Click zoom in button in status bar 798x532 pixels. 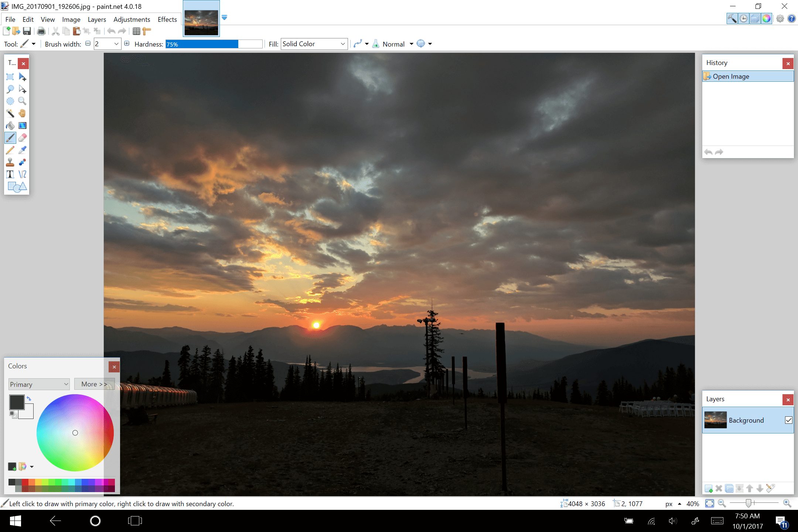[787, 503]
